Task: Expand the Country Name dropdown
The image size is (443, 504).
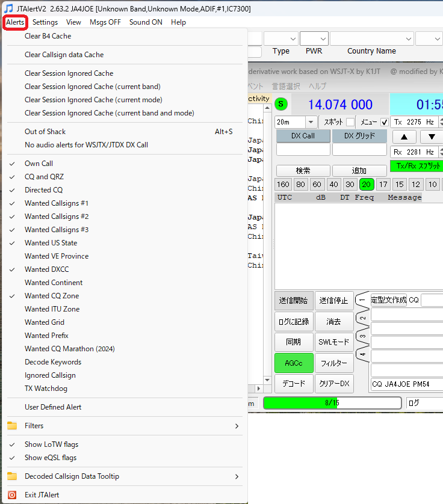Action: (x=408, y=38)
